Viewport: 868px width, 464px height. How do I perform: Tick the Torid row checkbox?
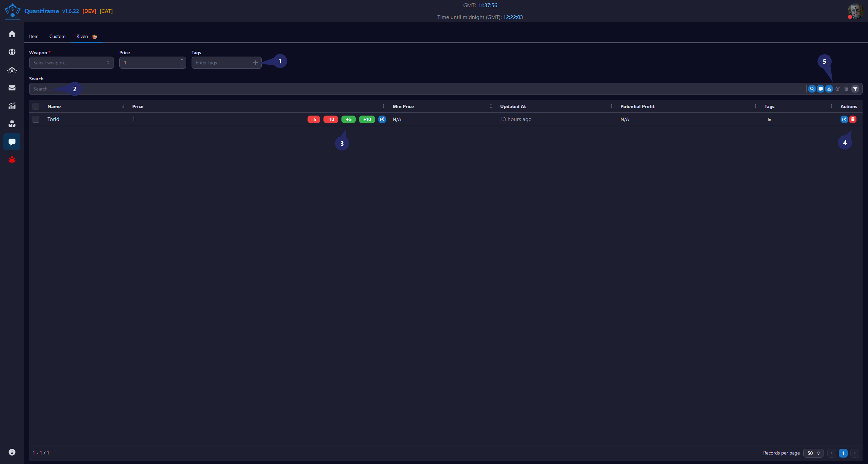coord(36,119)
